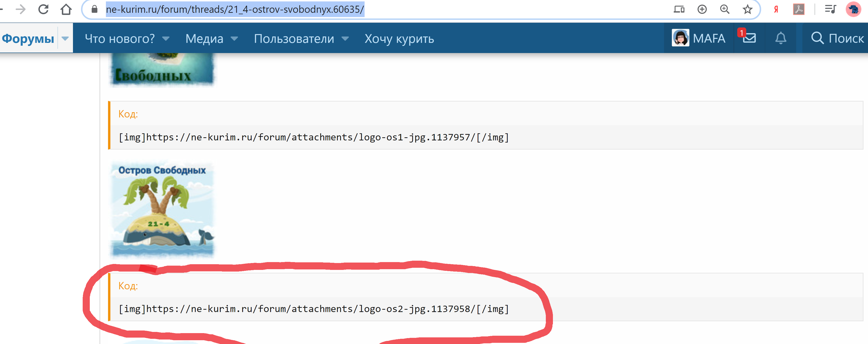The height and width of the screenshot is (344, 868).
Task: Open the alerts bell icon
Action: pos(780,38)
